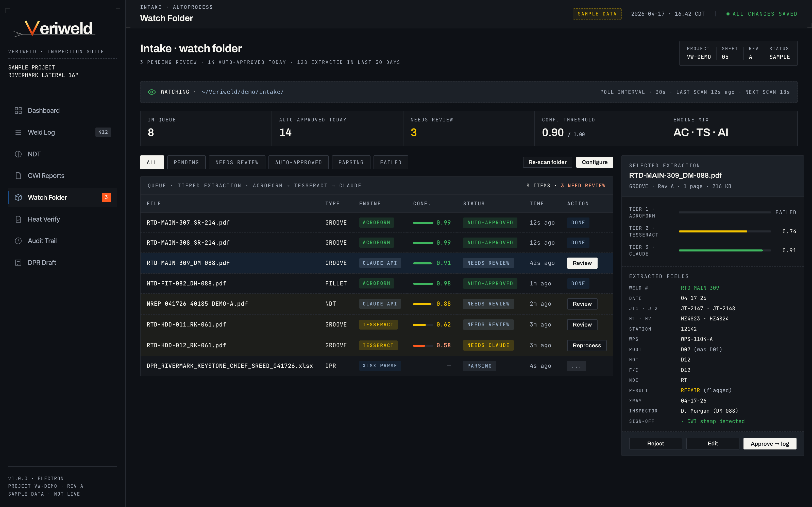Click the DPR Draft sidebar icon
Viewport: 812px width, 507px height.
click(18, 263)
